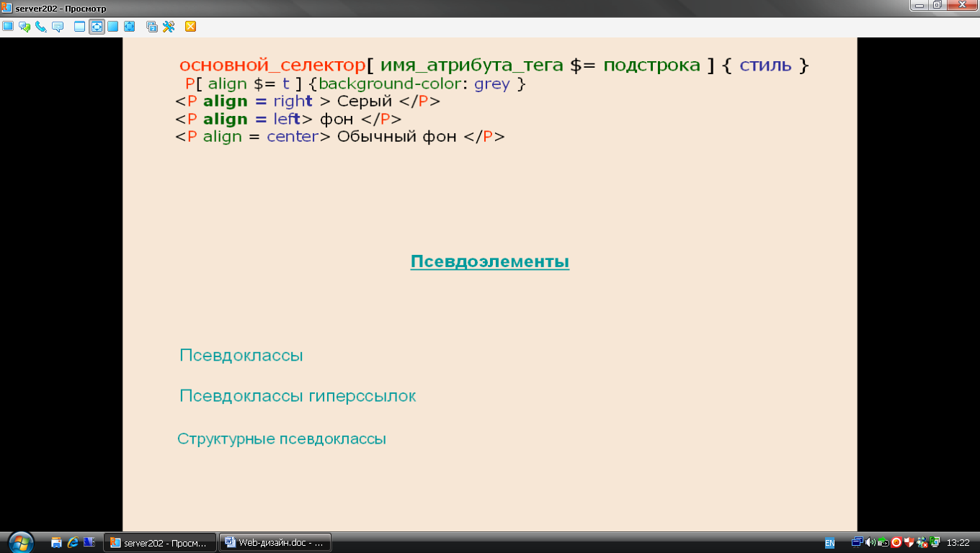This screenshot has width=980, height=553.
Task: Start a voice call with the phone icon
Action: [x=41, y=27]
